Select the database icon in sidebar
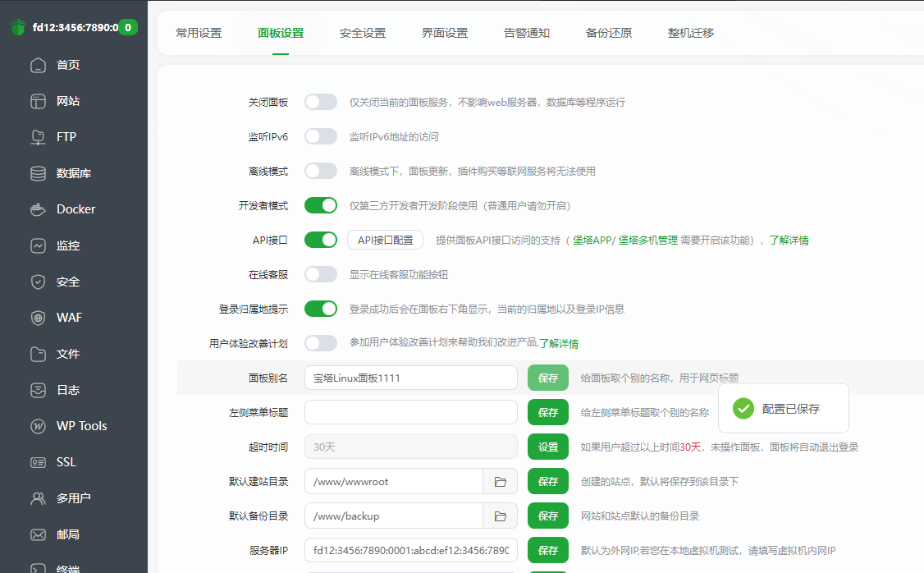This screenshot has height=573, width=924. tap(38, 173)
